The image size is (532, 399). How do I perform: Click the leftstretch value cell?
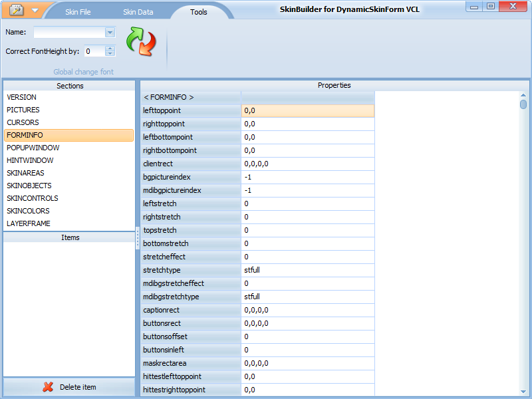308,203
